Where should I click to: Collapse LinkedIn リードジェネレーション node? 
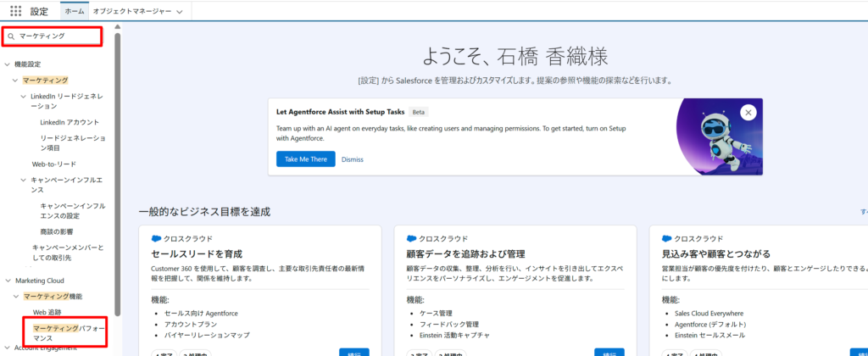tap(23, 97)
